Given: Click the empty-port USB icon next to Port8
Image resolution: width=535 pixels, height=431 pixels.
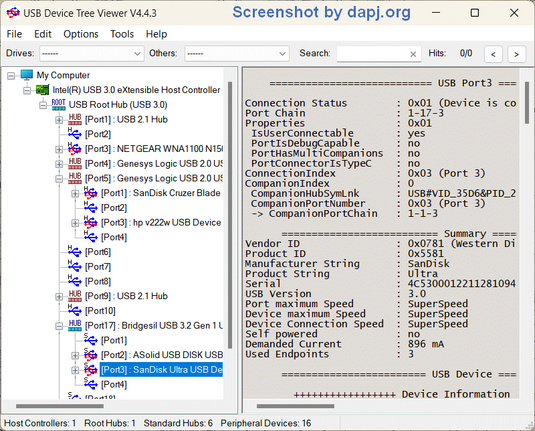Looking at the screenshot, I should coord(75,281).
